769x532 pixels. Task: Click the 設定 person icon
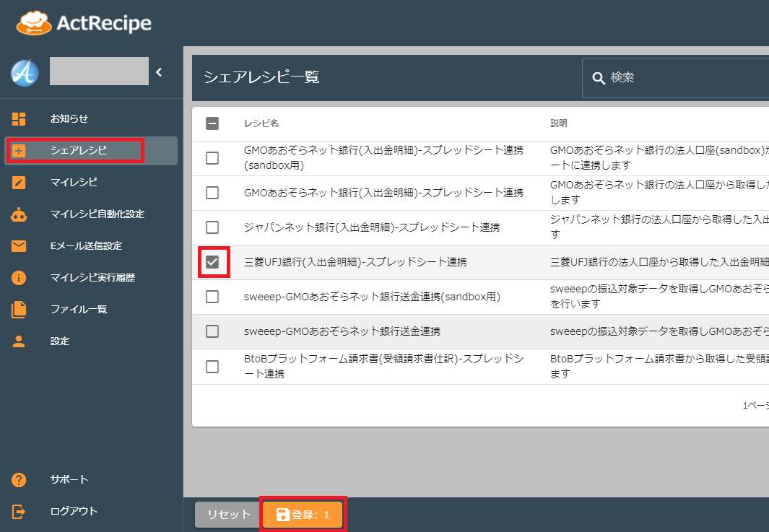[x=19, y=341]
